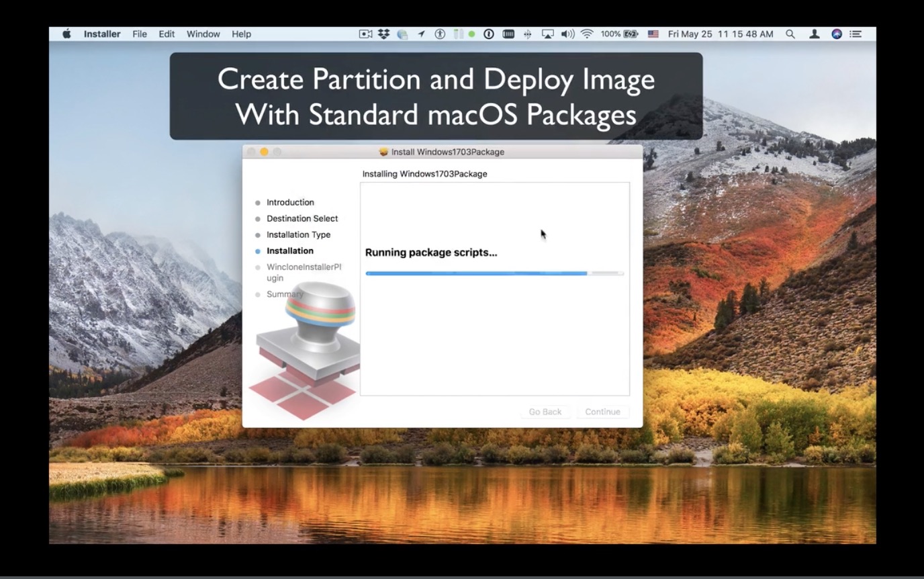Open the user account menu icon
This screenshot has height=579, width=924.
(814, 34)
